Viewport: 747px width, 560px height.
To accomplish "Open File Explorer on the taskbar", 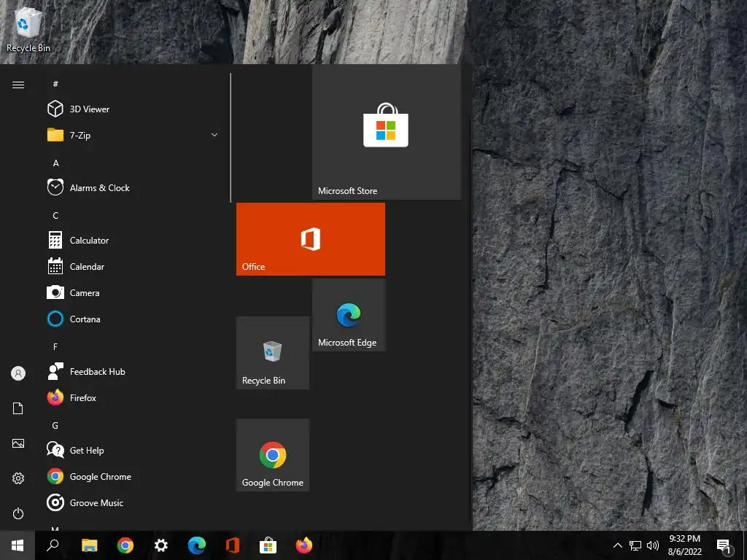I will click(x=89, y=545).
